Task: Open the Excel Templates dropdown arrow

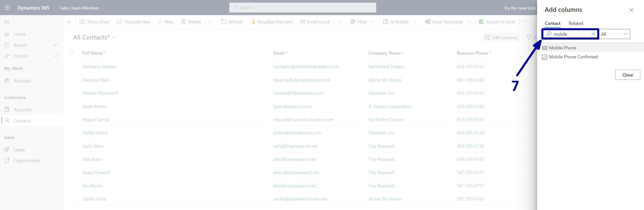Action: [469, 22]
